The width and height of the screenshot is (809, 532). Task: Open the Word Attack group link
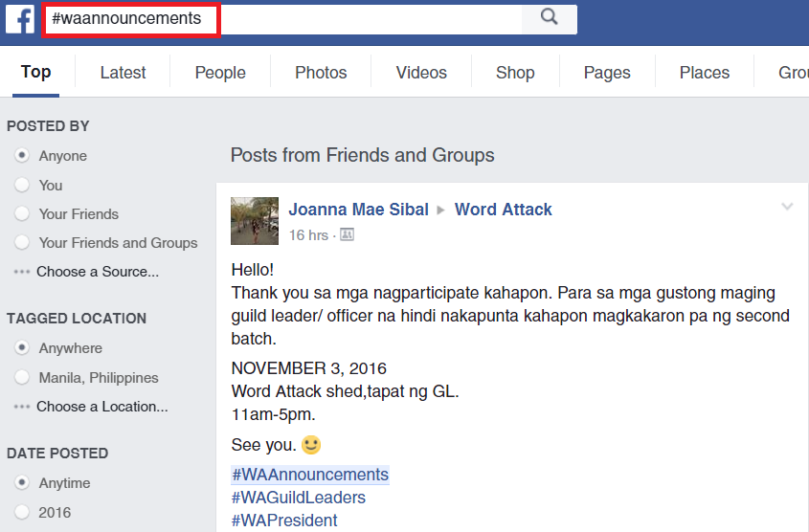pyautogui.click(x=503, y=210)
